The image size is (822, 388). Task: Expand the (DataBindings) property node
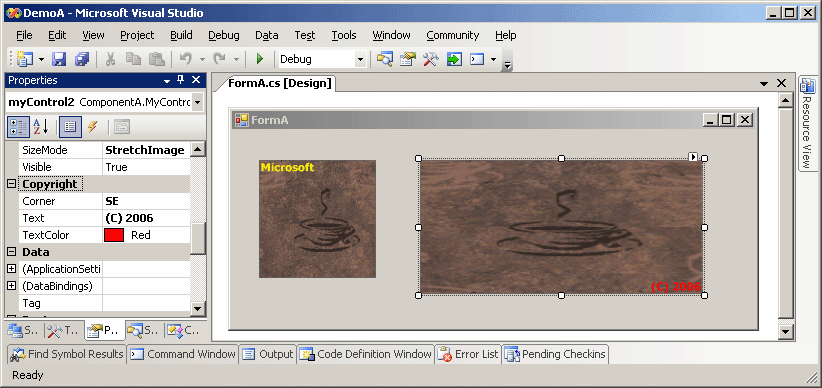point(11,286)
